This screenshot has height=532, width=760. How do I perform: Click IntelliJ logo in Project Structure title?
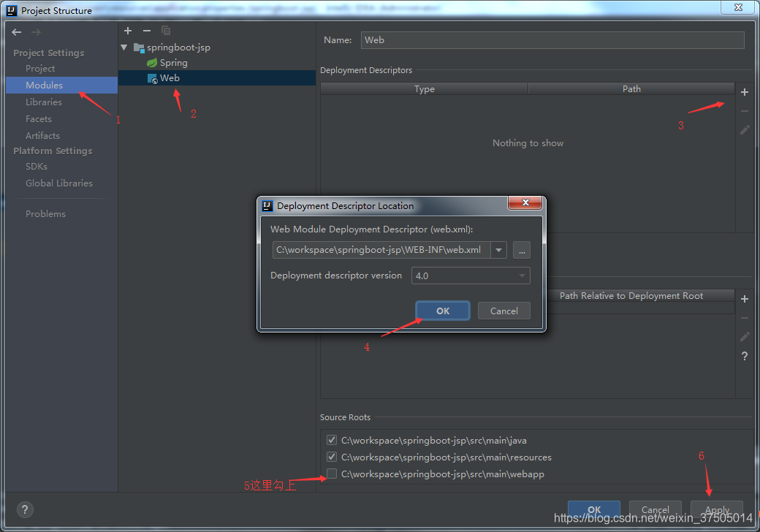pos(12,10)
